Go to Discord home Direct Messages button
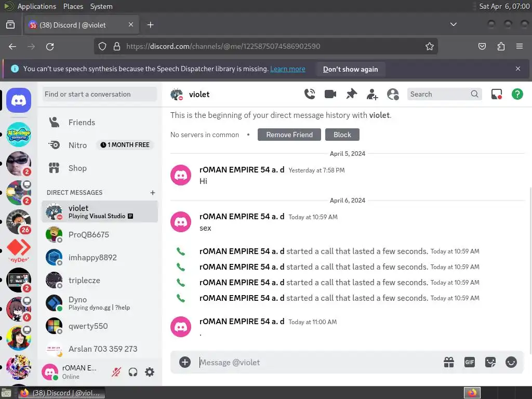 click(x=19, y=100)
